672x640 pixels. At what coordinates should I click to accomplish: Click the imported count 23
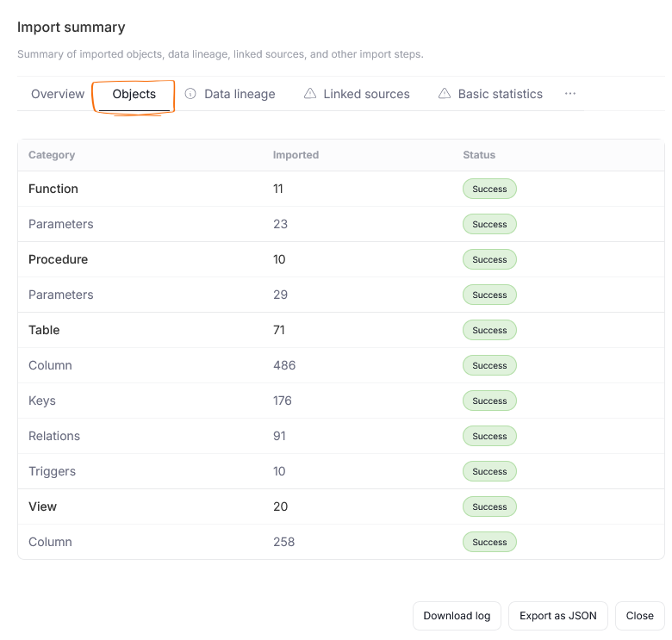pos(280,224)
